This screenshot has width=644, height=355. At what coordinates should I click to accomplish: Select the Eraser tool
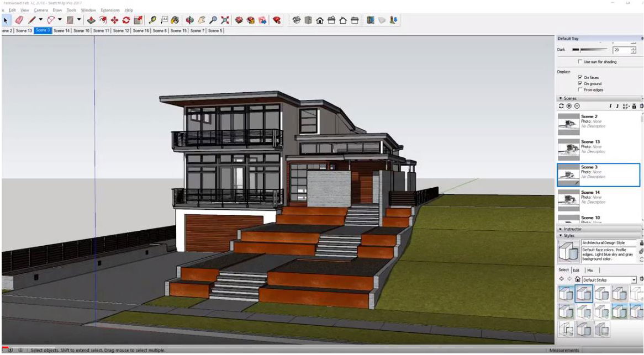coord(20,20)
